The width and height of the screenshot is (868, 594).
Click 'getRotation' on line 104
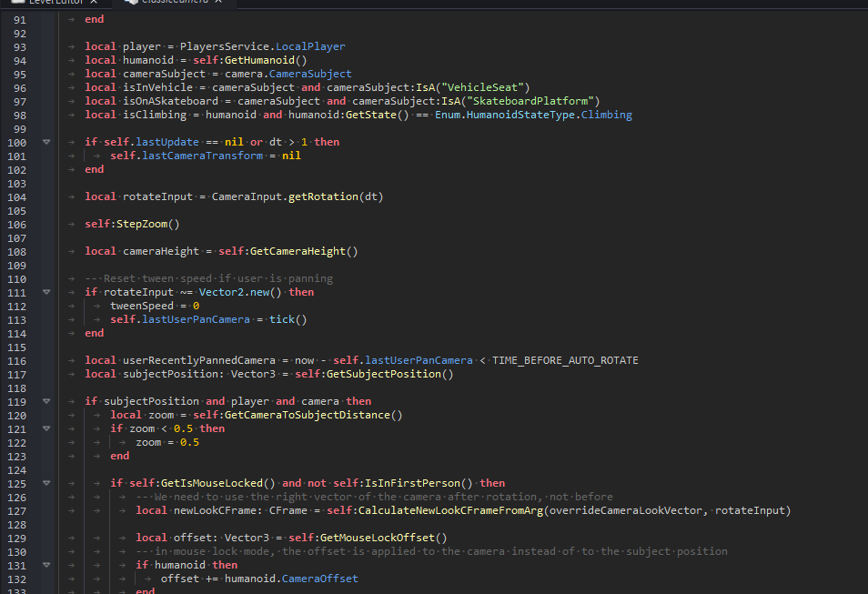click(323, 197)
